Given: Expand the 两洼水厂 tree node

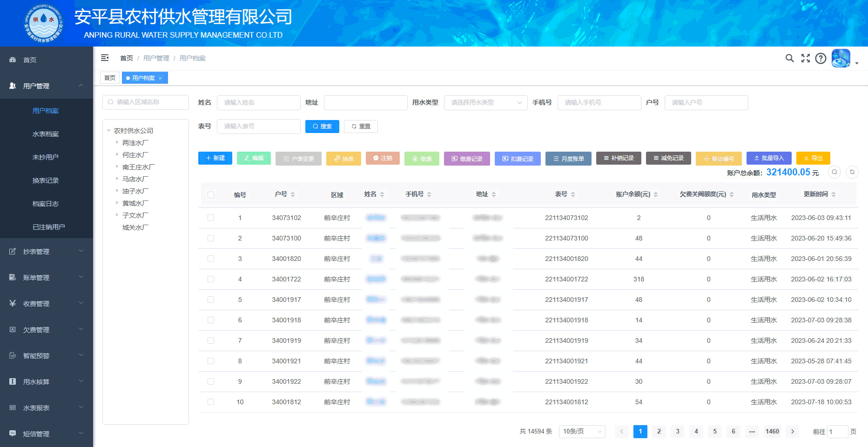Looking at the screenshot, I should 117,143.
